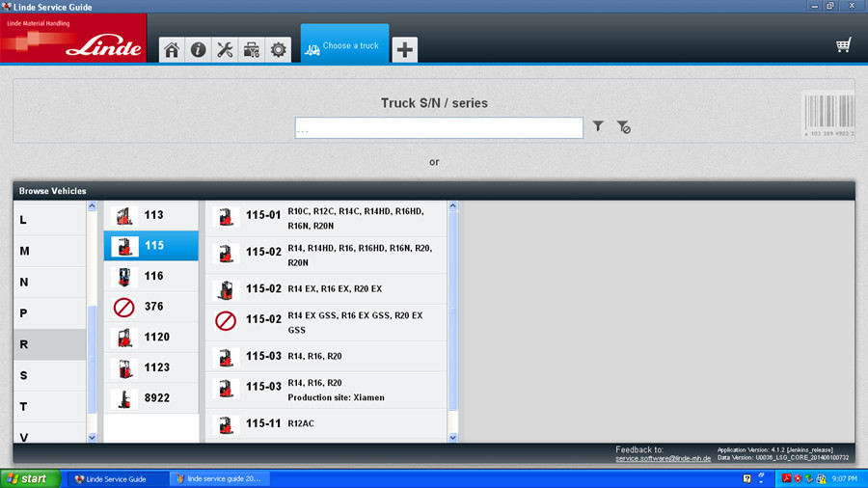The height and width of the screenshot is (488, 868).
Task: Switch to Linde Service Guide taskbar item
Action: point(117,479)
